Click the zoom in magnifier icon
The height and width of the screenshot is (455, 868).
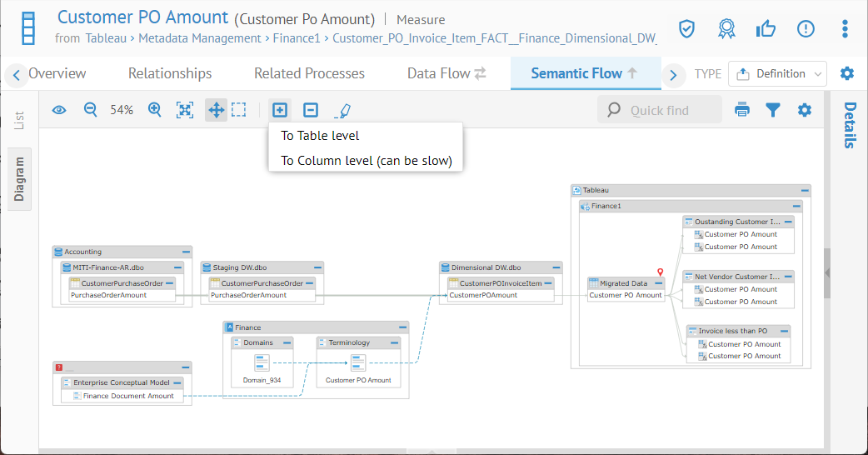154,110
